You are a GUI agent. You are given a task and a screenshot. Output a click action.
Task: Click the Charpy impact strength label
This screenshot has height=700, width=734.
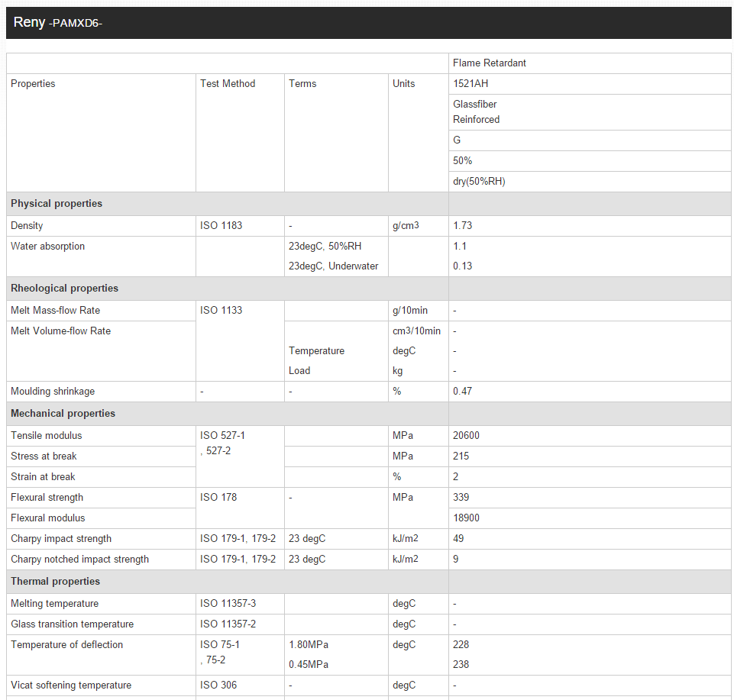(x=61, y=539)
